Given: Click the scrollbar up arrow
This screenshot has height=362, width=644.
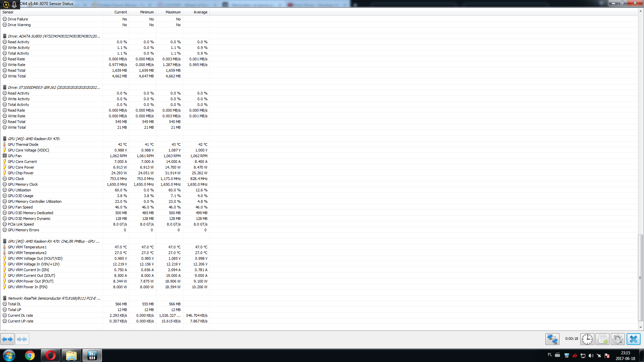Looking at the screenshot, I should [x=641, y=11].
